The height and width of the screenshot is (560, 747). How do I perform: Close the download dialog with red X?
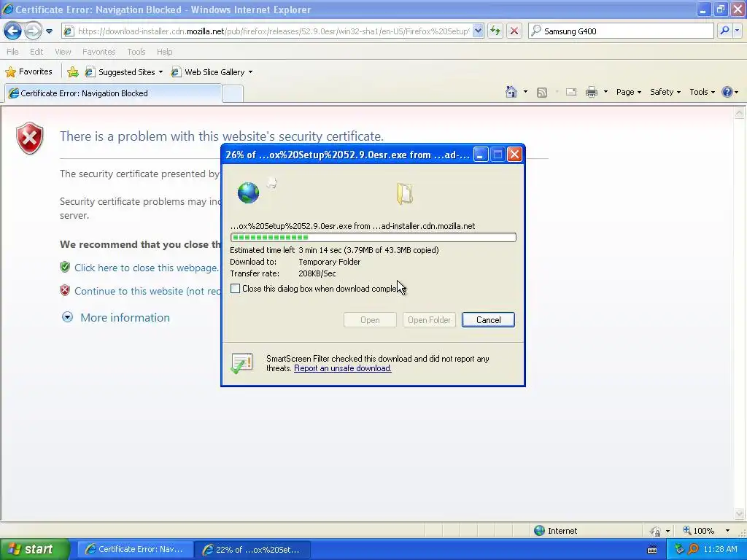coord(514,155)
